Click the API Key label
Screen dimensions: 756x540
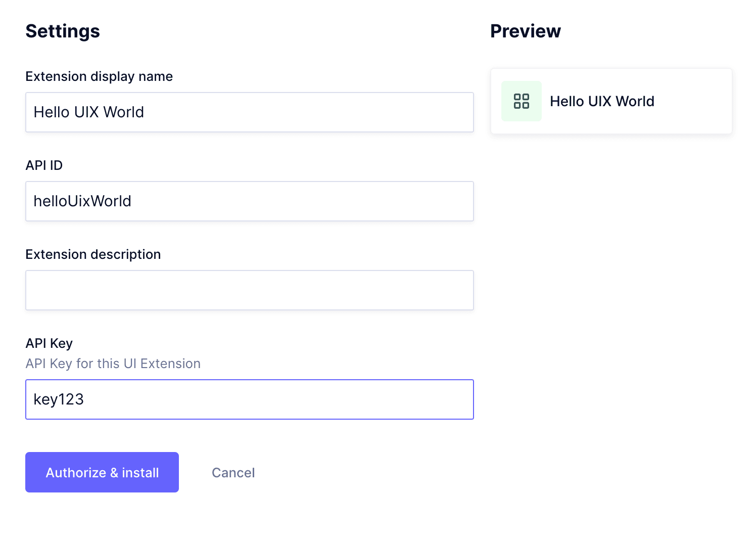click(49, 343)
